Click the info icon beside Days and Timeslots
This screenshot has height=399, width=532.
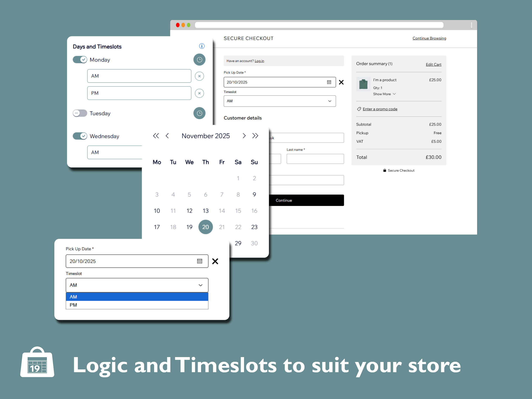tap(202, 46)
